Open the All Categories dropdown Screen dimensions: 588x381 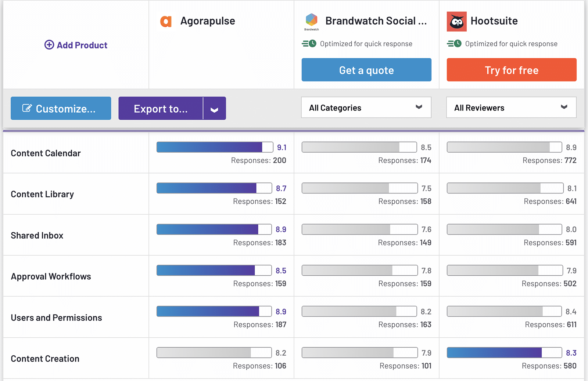click(366, 108)
